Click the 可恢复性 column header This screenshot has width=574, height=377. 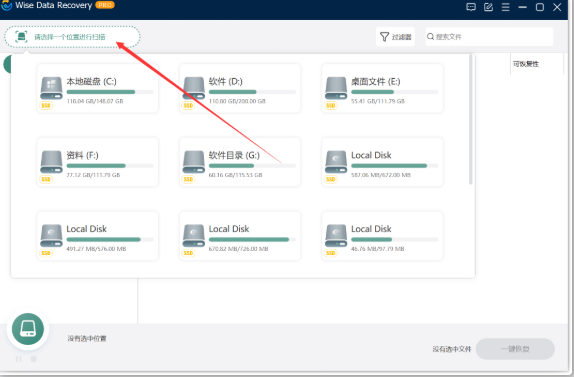click(526, 64)
